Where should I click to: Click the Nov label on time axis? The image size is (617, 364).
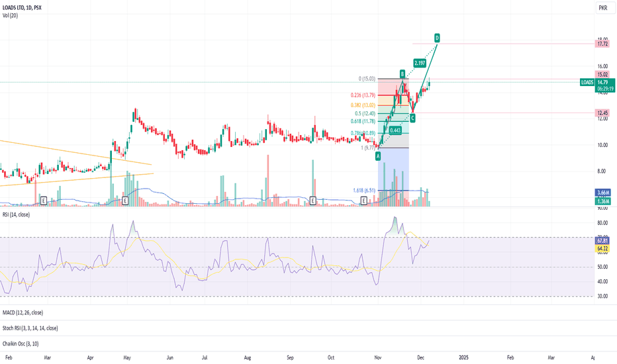click(378, 357)
